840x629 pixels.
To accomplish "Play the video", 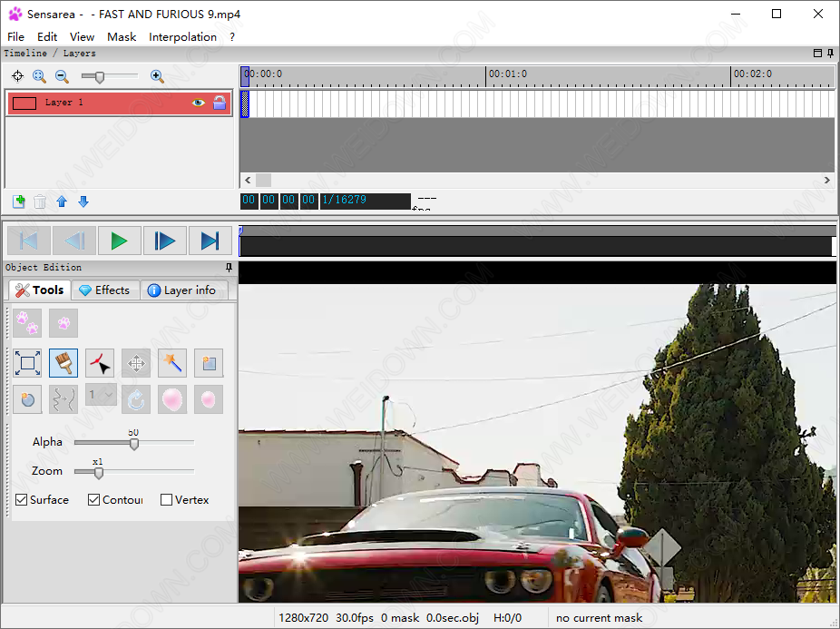I will coord(119,241).
